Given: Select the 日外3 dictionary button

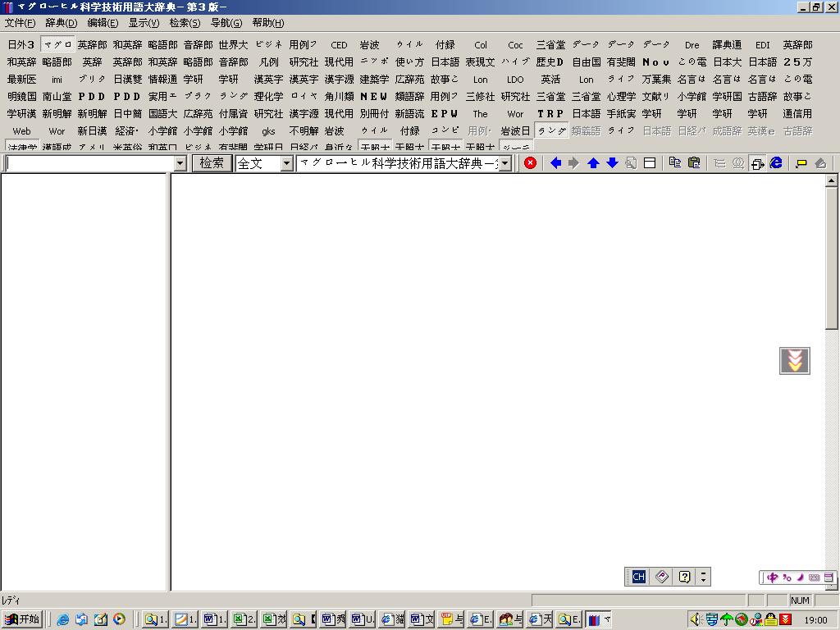Looking at the screenshot, I should 21,44.
